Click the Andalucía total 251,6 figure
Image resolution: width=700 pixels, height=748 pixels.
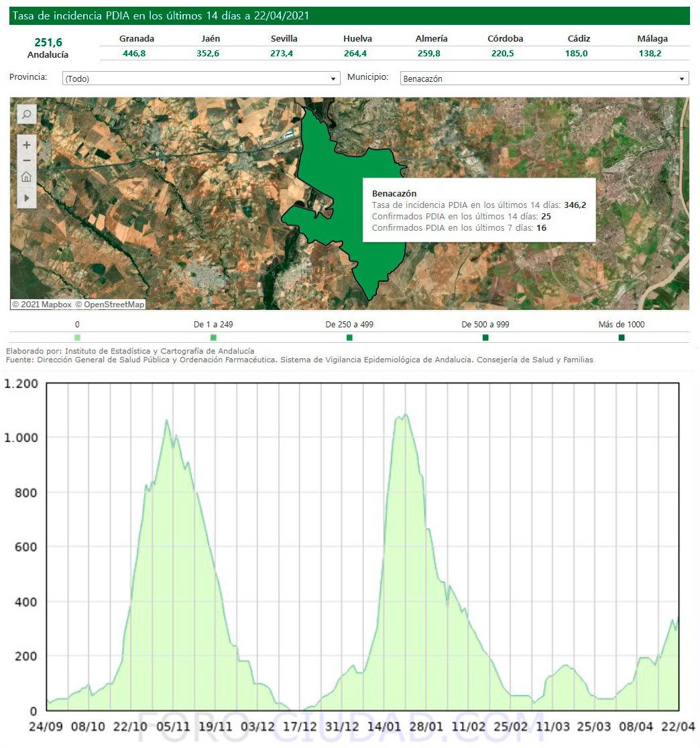[x=48, y=43]
